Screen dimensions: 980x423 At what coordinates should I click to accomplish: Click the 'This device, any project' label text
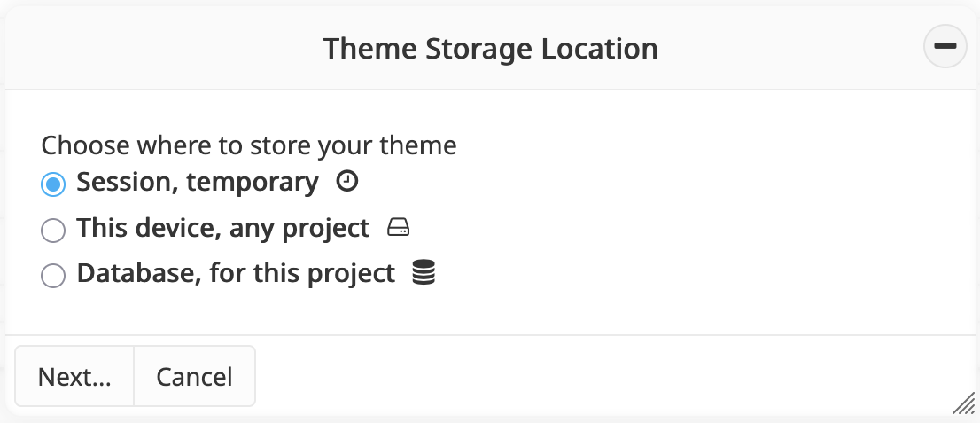223,229
